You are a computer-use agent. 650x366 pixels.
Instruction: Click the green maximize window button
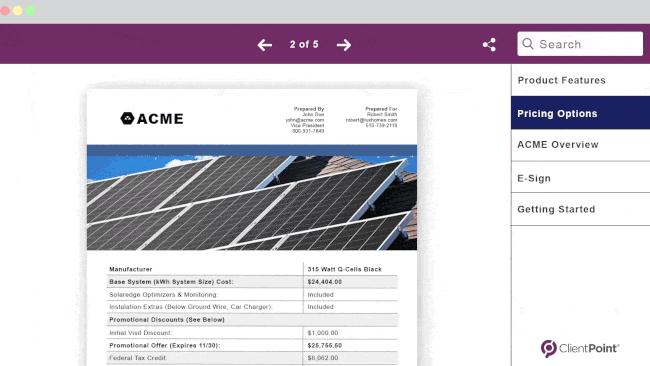[31, 11]
